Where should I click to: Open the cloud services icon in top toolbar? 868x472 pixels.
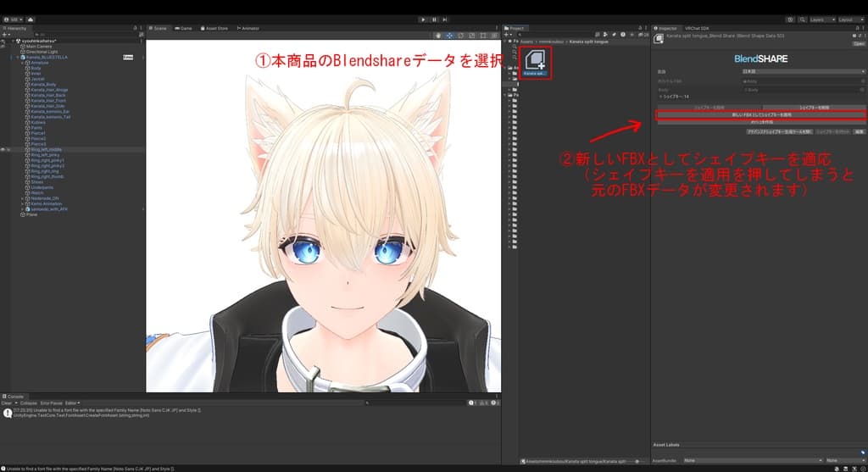31,19
